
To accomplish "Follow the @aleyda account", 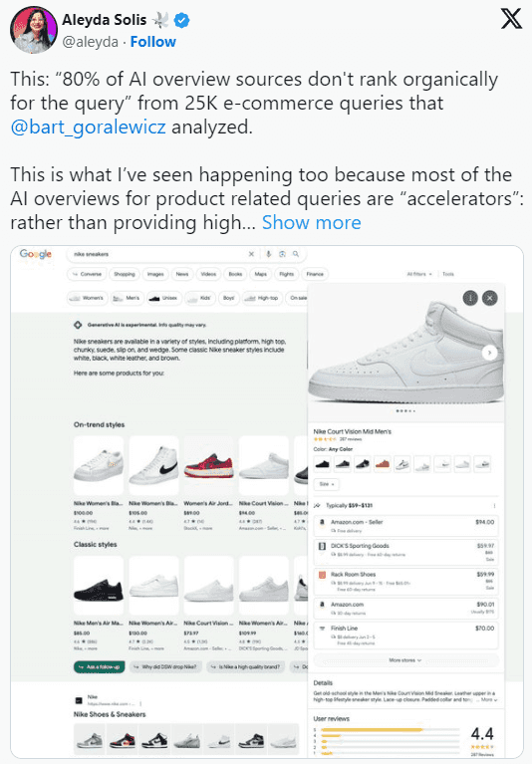I will [153, 42].
